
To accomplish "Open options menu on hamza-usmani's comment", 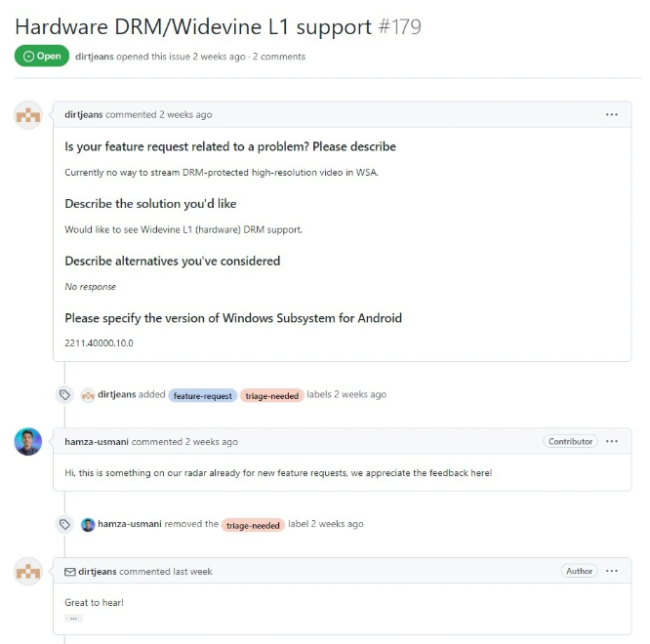I will pos(611,441).
